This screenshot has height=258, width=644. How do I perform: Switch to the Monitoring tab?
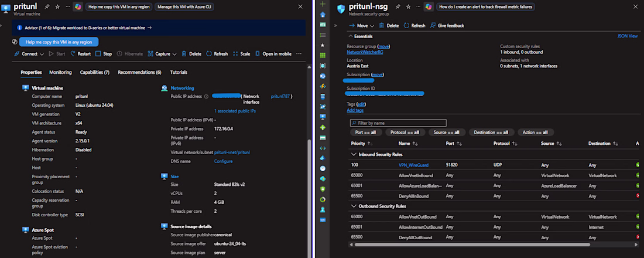pyautogui.click(x=60, y=73)
